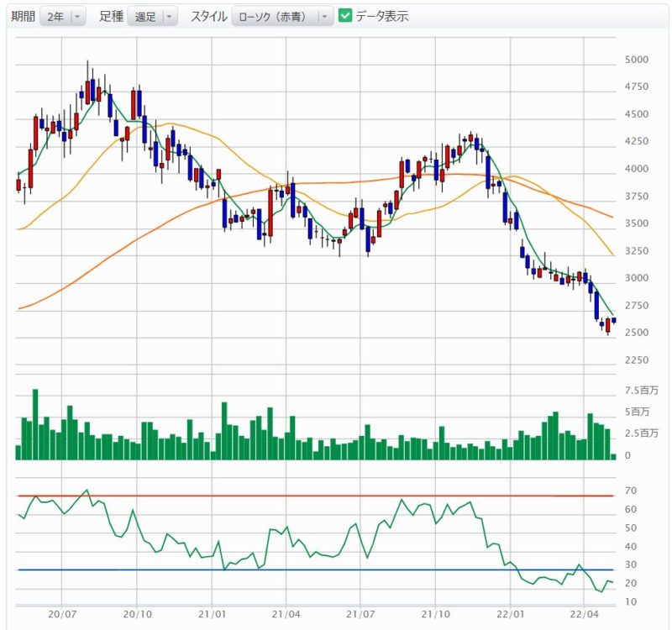Click the 3000 price axis label

coord(637,278)
